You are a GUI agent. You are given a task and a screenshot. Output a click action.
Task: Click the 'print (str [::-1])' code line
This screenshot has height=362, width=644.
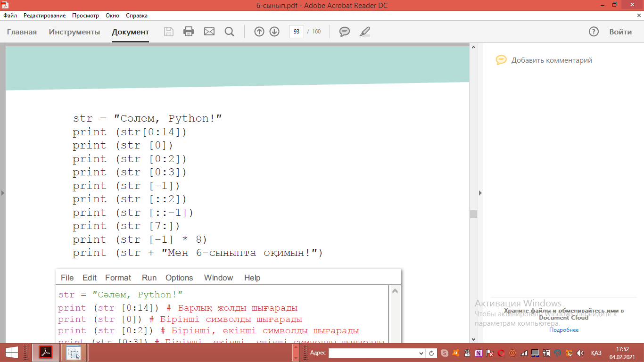click(133, 213)
